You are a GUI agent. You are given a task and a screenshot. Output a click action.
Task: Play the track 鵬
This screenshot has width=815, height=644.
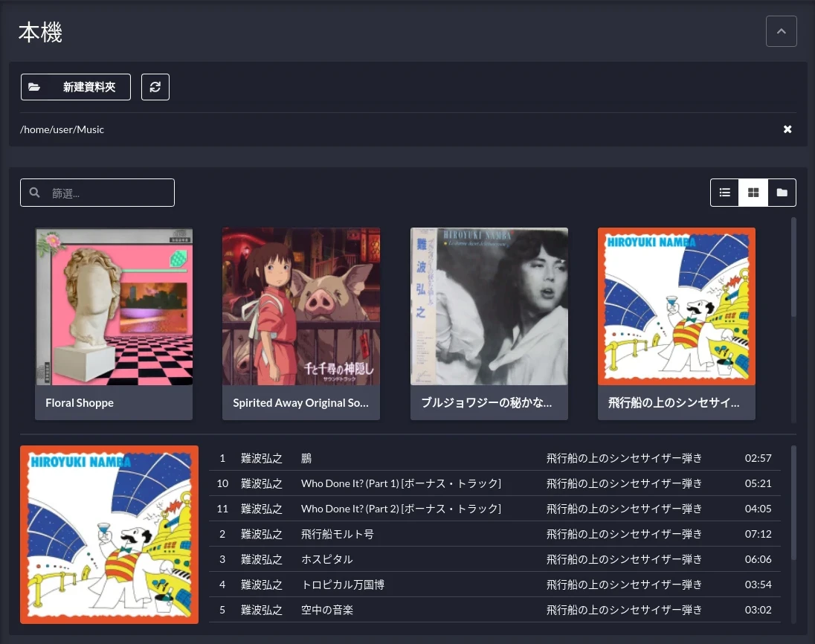[306, 458]
